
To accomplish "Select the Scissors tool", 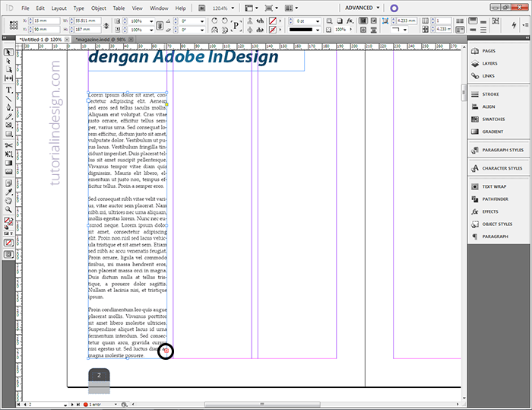I will [8, 145].
